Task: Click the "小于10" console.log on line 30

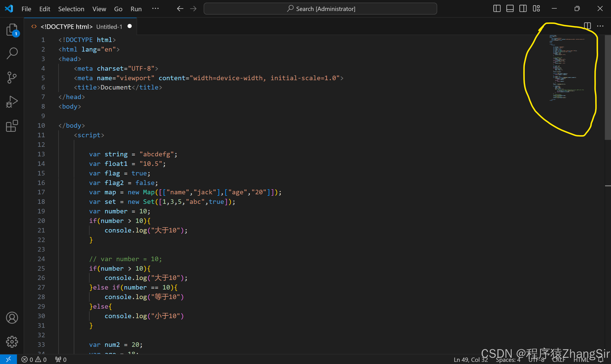Action: (x=144, y=316)
